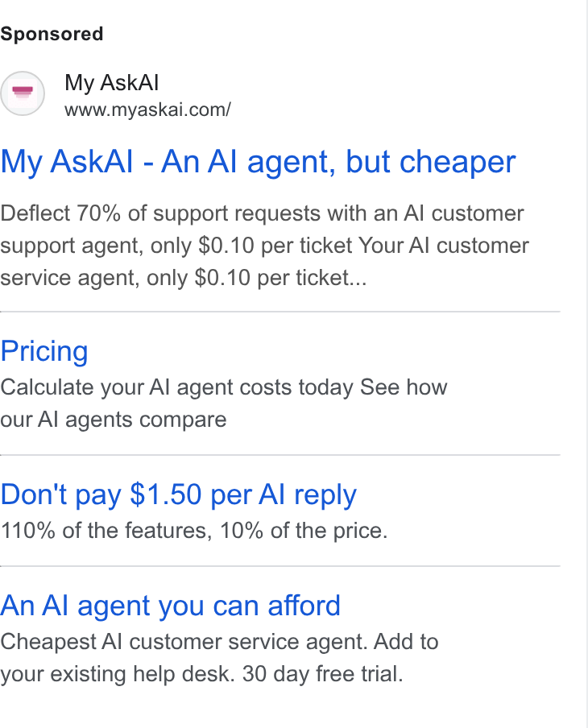Open the Pricing sitelink
This screenshot has height=728, width=588.
[x=44, y=351]
